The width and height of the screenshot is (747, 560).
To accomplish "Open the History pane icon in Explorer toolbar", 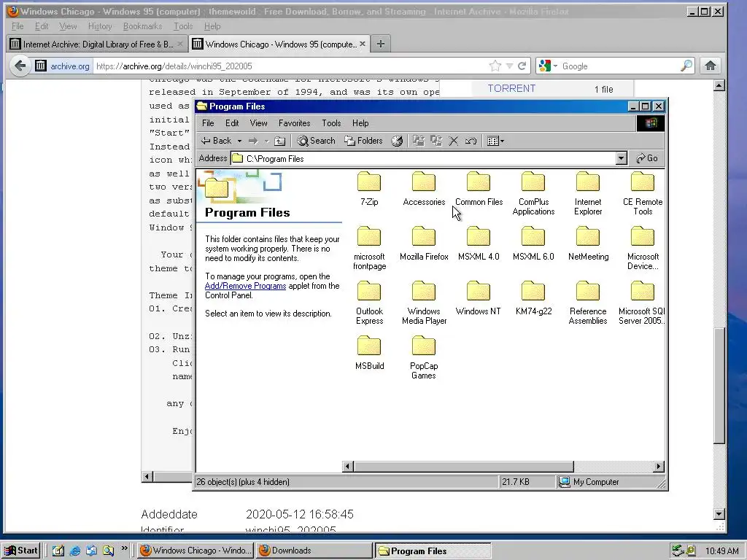I will pos(397,141).
